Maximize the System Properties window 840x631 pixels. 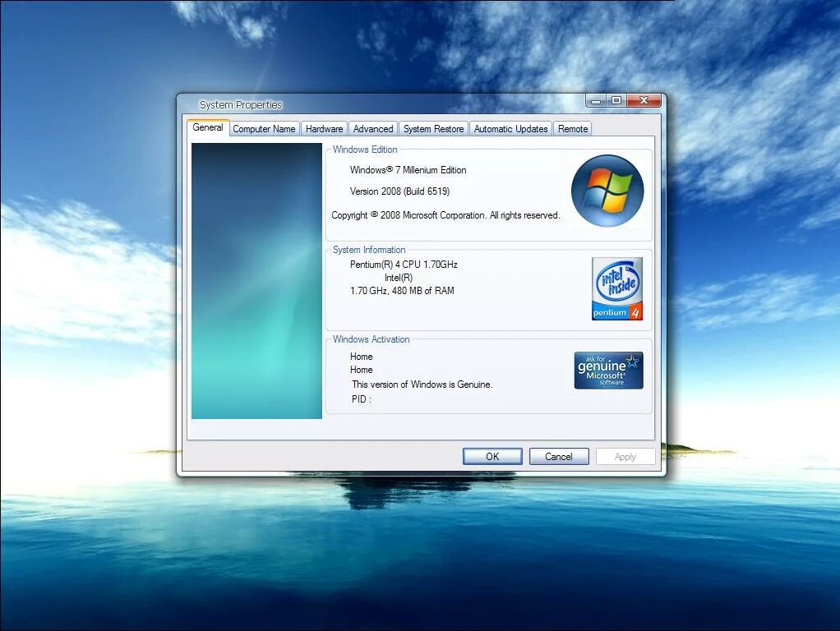[616, 101]
